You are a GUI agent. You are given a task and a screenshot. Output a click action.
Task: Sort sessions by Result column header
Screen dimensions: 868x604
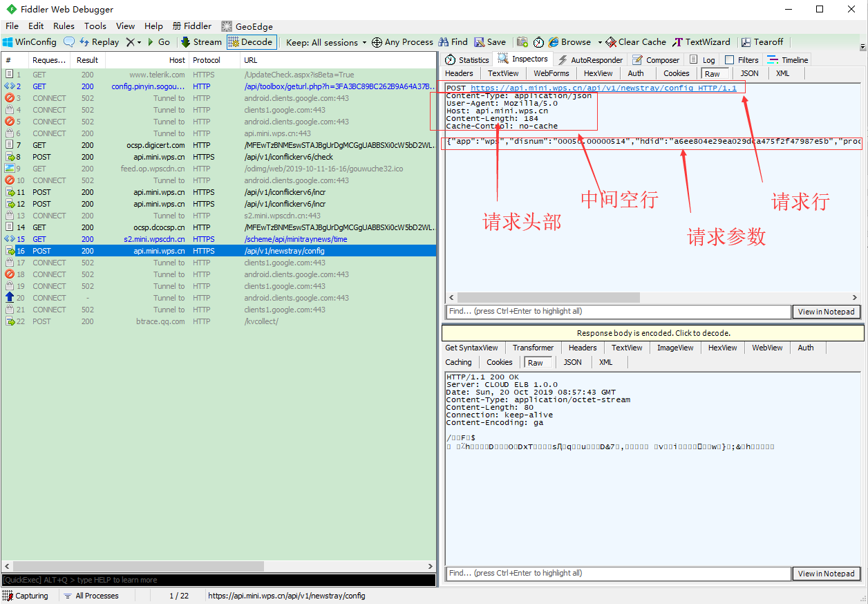(x=88, y=60)
